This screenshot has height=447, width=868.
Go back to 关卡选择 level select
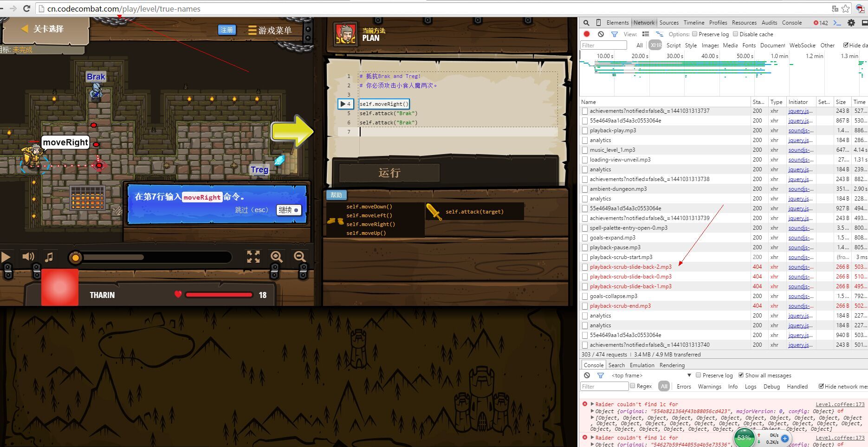click(43, 29)
